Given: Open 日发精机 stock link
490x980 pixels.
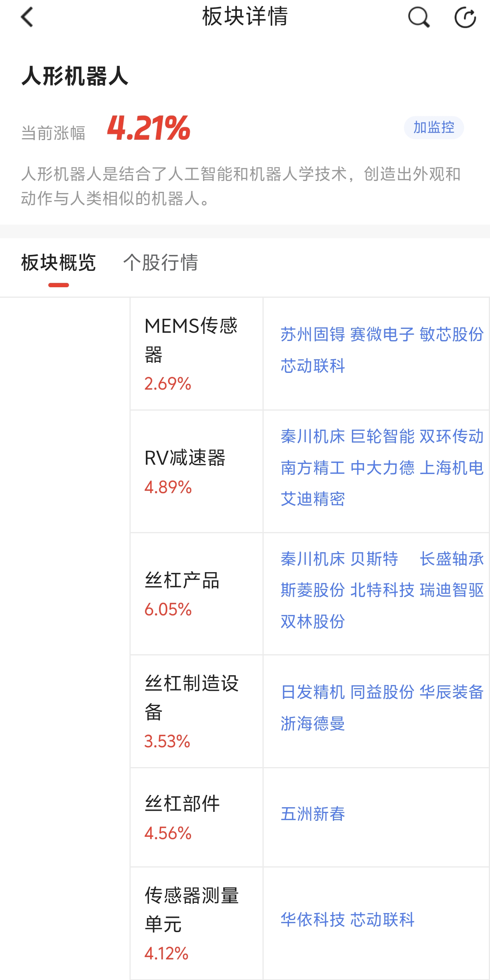Looking at the screenshot, I should click(x=313, y=692).
